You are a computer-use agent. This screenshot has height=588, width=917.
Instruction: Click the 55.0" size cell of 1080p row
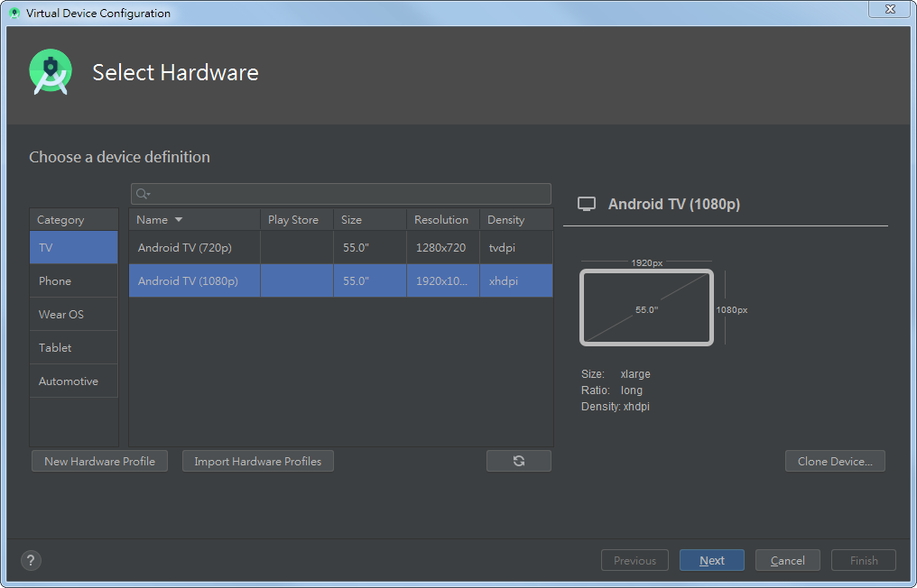coord(370,281)
